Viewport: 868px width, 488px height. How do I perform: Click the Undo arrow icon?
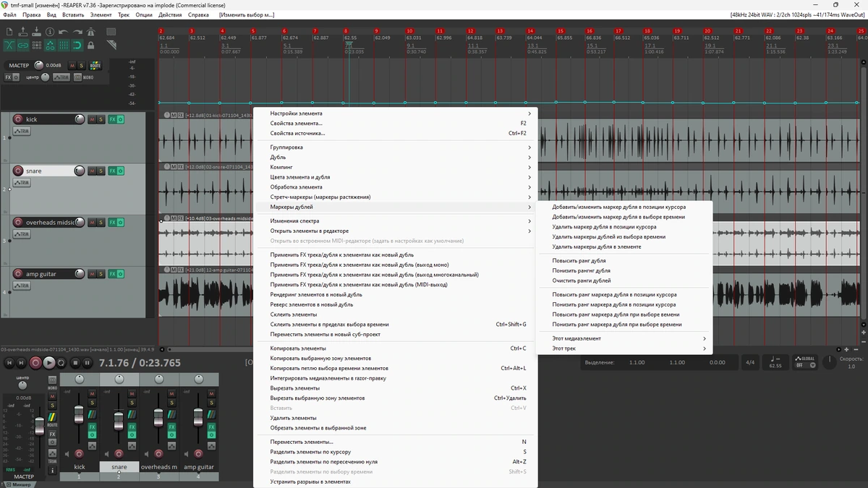click(64, 32)
